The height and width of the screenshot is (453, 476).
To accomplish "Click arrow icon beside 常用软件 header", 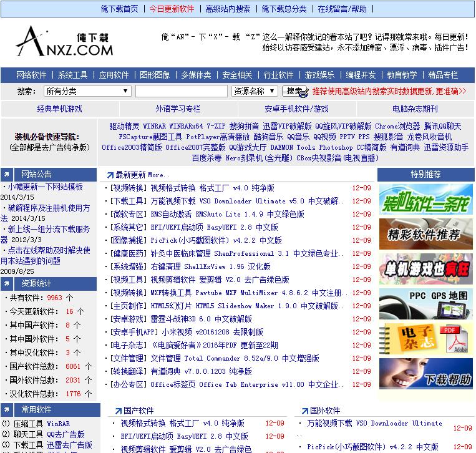I will 7,410.
